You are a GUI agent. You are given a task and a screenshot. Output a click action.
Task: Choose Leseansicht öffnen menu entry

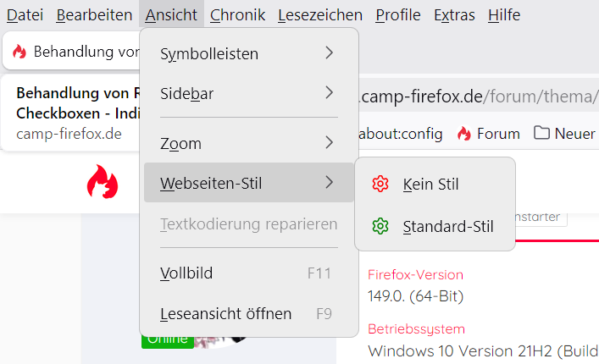pos(225,313)
